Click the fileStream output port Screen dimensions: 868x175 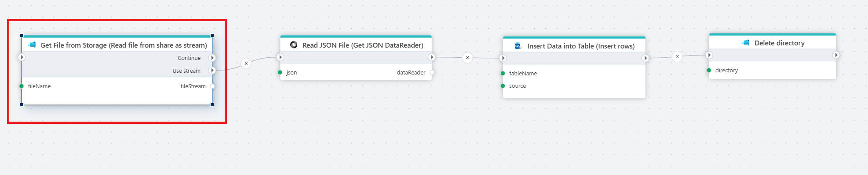[212, 86]
